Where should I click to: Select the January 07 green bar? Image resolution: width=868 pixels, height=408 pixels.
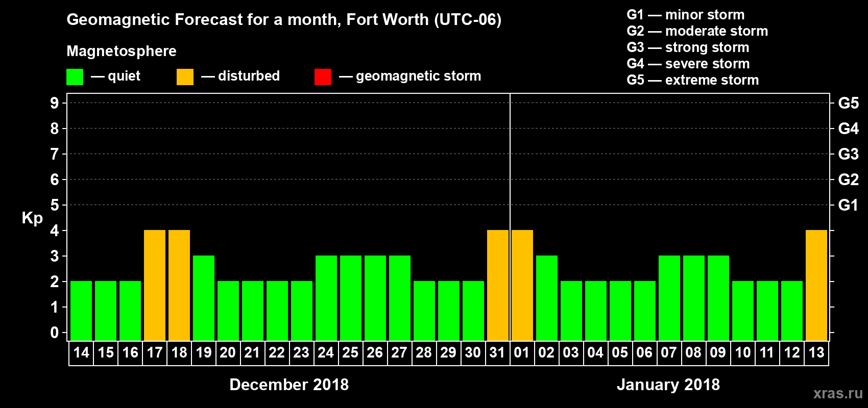pyautogui.click(x=669, y=298)
